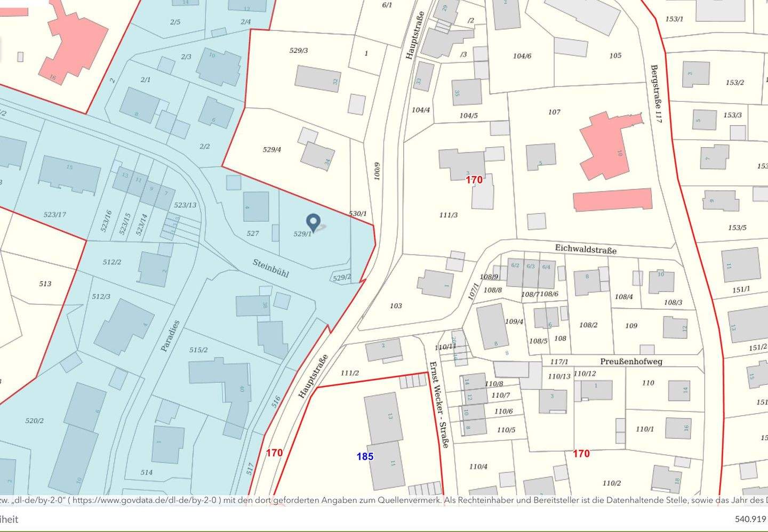Click the Preußenhofweg street name

pos(631,361)
